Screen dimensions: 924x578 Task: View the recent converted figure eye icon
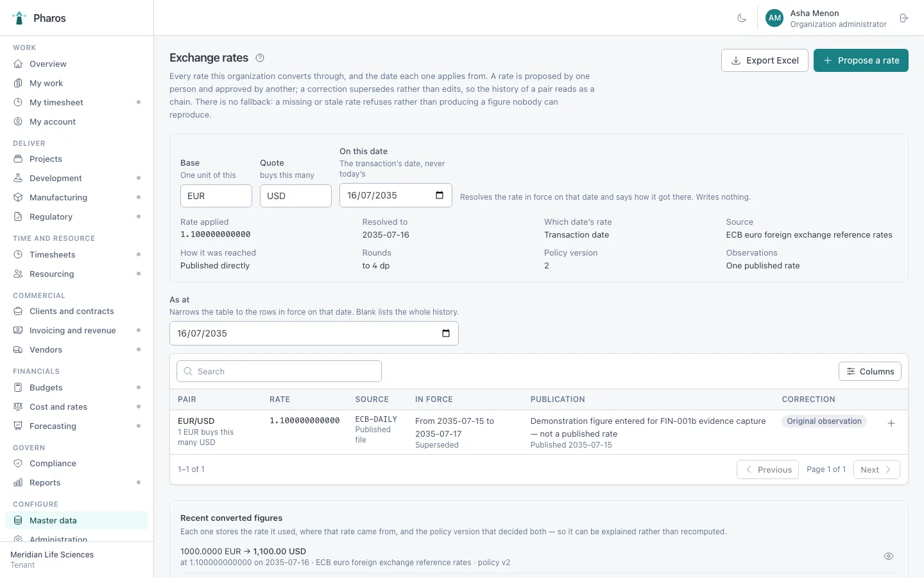coord(889,556)
